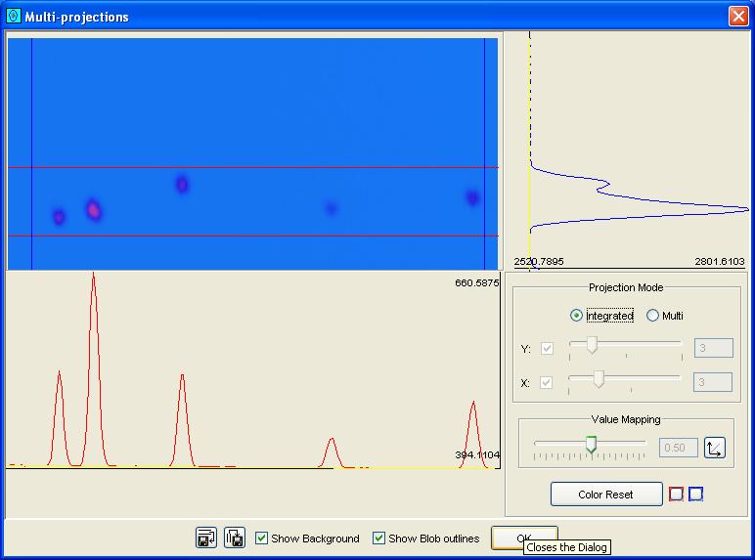The height and width of the screenshot is (560, 755).
Task: Click the X projection slider thumb
Action: pos(599,379)
